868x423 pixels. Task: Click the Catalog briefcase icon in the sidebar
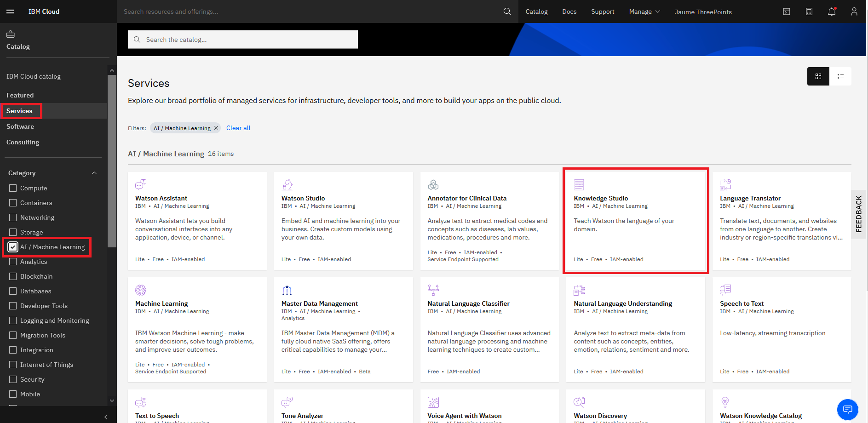tap(11, 34)
